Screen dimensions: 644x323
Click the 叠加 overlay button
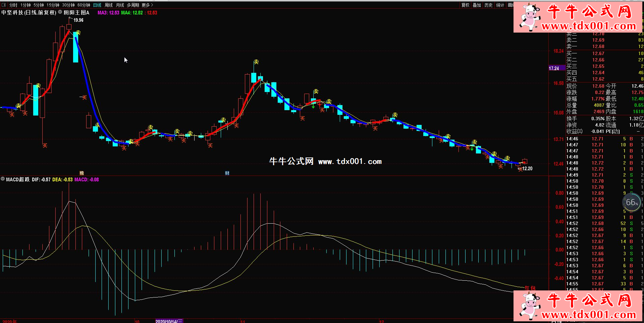click(477, 5)
